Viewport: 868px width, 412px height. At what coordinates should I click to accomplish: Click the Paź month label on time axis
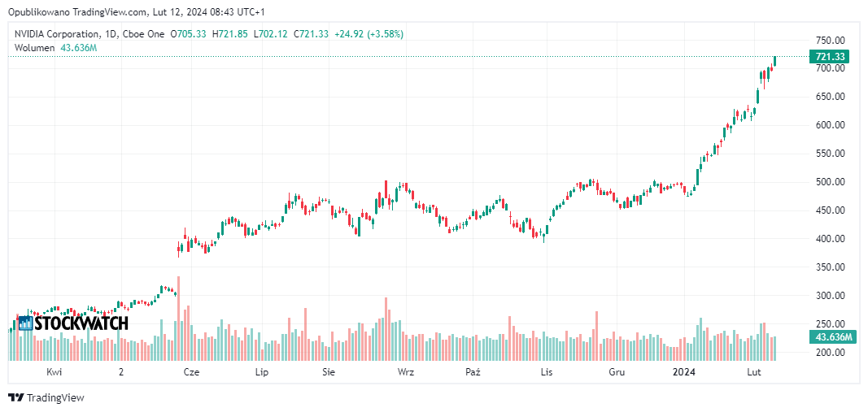[x=473, y=372]
